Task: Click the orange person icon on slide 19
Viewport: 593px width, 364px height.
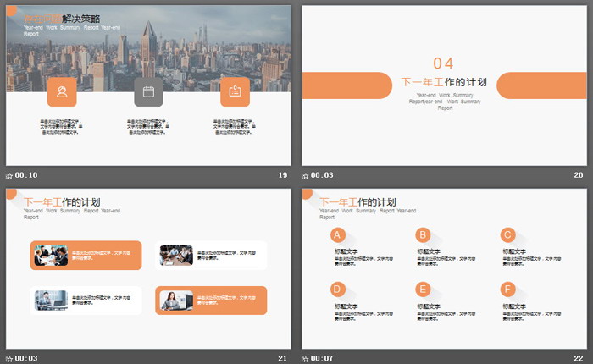Action: tap(62, 92)
